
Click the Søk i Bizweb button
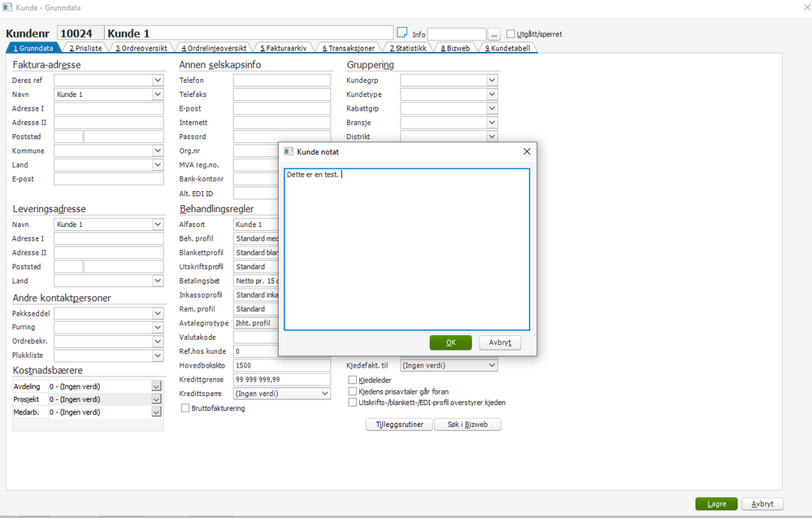pyautogui.click(x=467, y=424)
